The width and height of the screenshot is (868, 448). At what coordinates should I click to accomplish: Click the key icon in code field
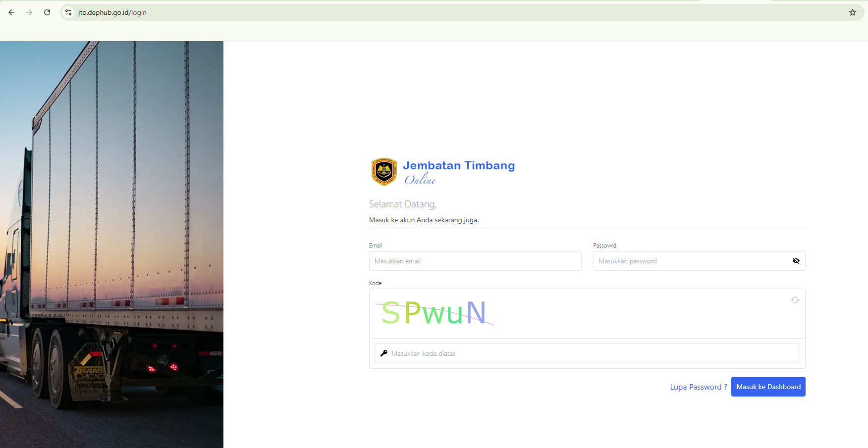(x=383, y=353)
